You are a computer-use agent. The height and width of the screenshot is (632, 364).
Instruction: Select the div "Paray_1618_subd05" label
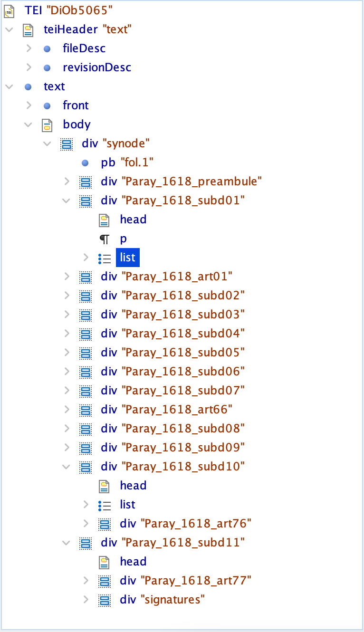click(x=173, y=353)
